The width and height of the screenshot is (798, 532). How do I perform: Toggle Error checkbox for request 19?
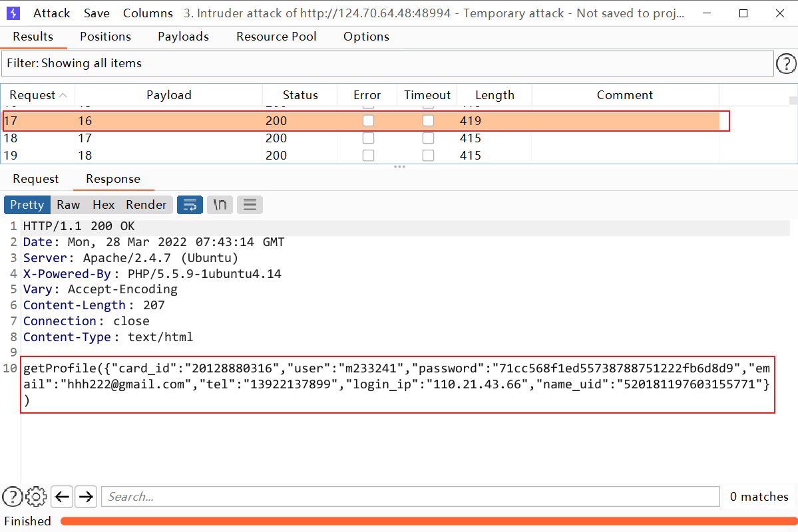369,156
